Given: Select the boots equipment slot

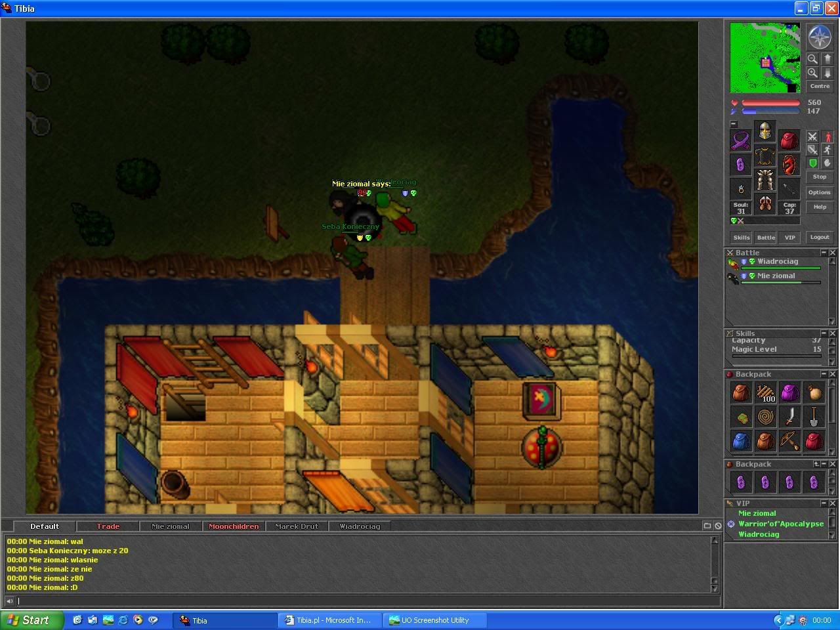Looking at the screenshot, I should 765,204.
